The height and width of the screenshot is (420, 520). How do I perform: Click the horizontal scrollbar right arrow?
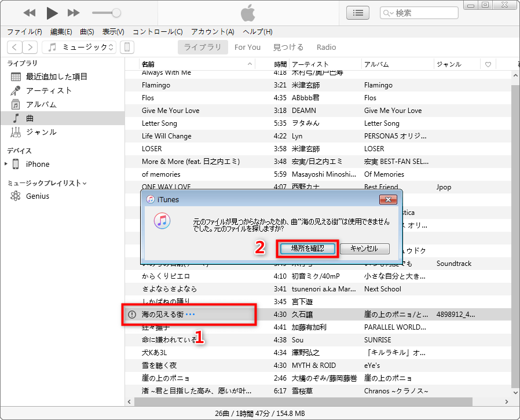(x=507, y=402)
